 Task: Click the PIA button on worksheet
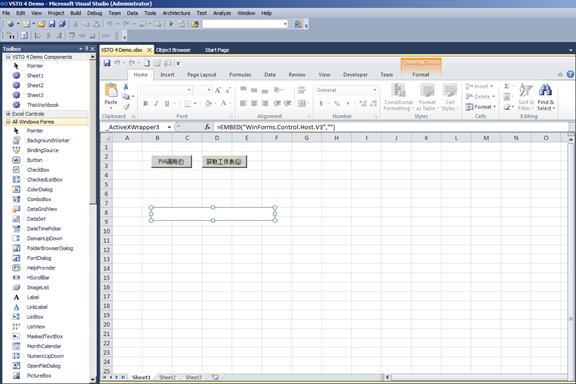(172, 162)
